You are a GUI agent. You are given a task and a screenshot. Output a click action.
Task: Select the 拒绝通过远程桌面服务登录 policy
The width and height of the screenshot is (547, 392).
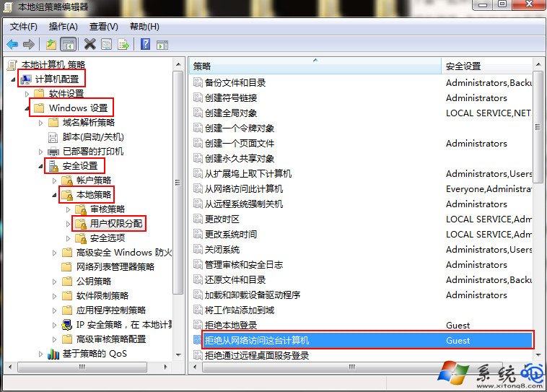[x=257, y=356]
